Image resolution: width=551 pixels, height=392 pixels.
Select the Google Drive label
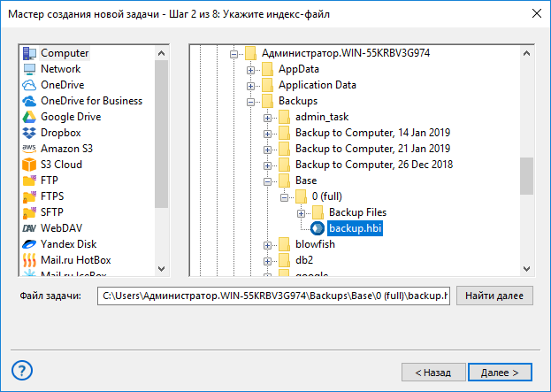pos(71,117)
